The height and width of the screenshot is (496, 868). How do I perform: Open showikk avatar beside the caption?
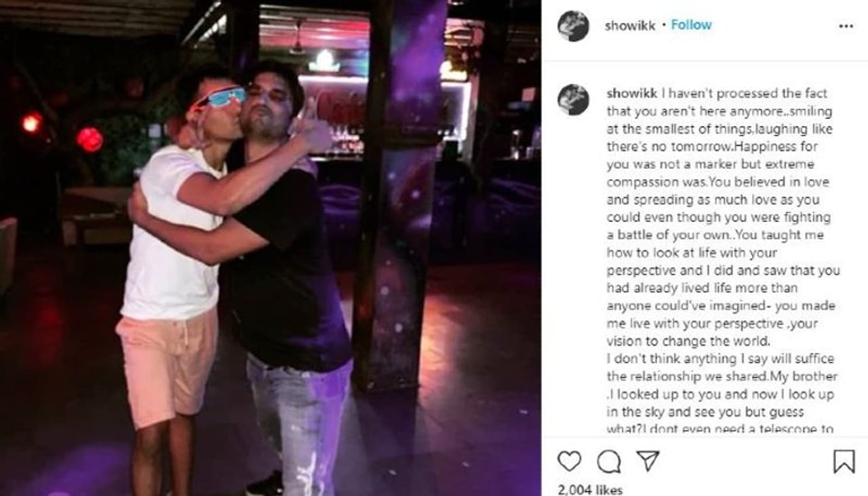[x=573, y=99]
